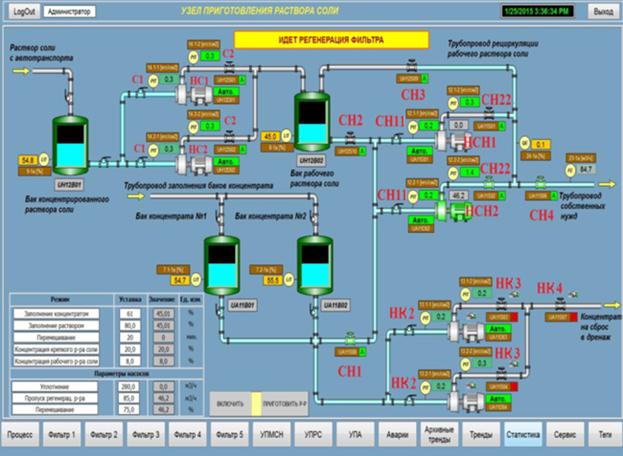Click valve HK4 on drain line
The height and width of the screenshot is (456, 623).
(561, 305)
